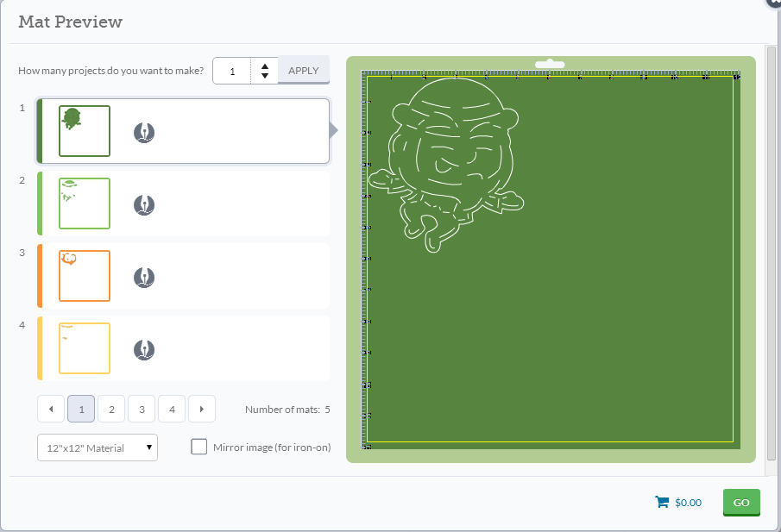Switch to mat page 4
The image size is (781, 532).
pyautogui.click(x=172, y=409)
